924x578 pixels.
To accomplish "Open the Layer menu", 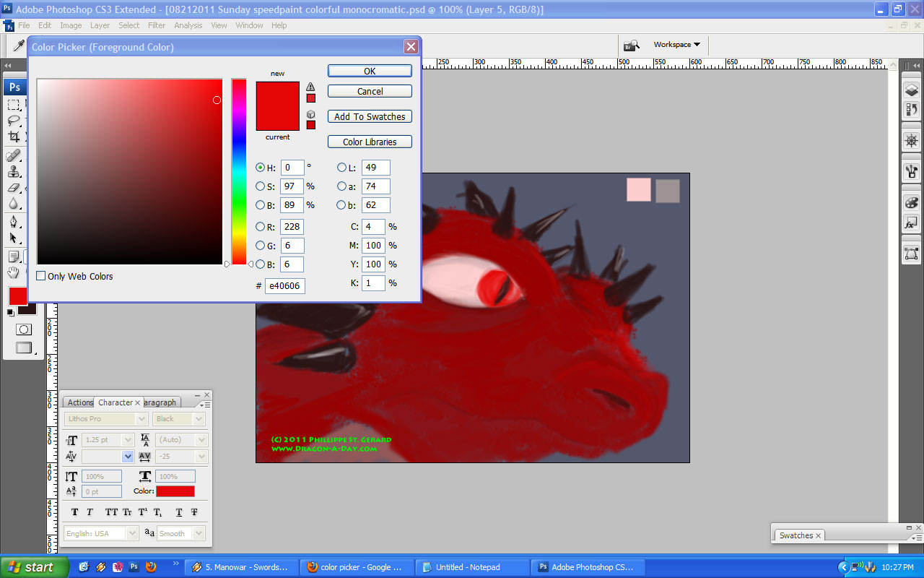I will pos(100,25).
